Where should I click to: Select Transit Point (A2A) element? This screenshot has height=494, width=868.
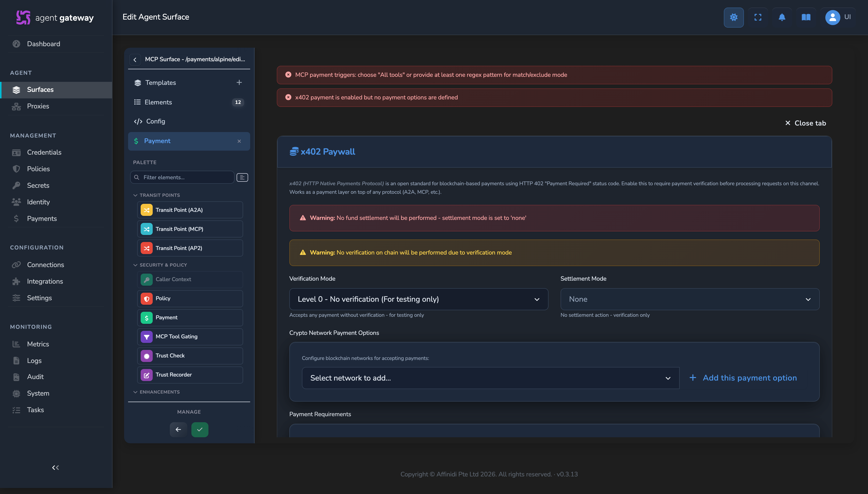190,210
